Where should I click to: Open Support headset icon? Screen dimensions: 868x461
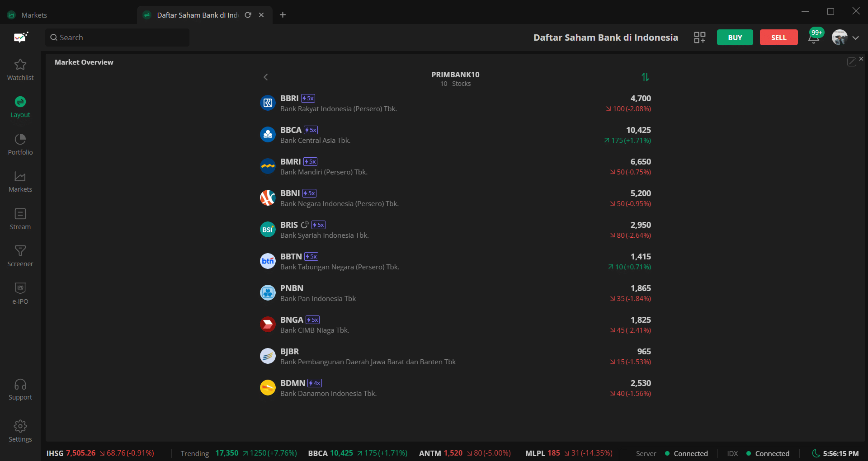point(20,385)
